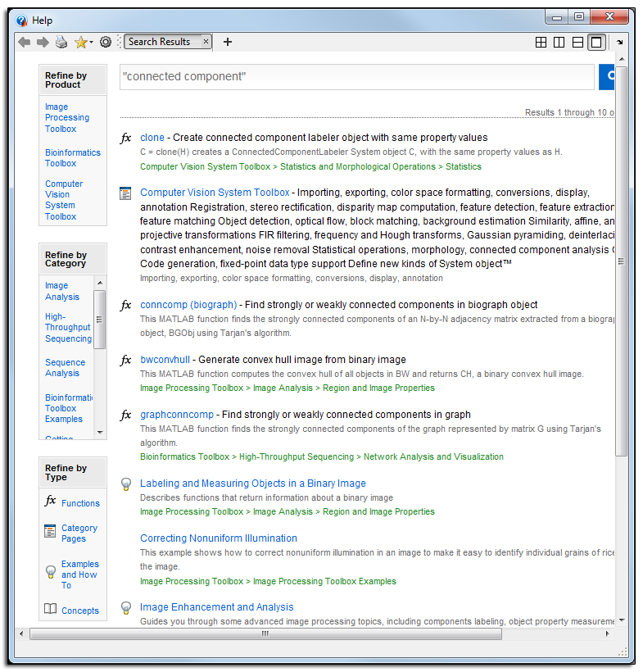Screen dimensions: 643x672
Task: Open the dock window arrow menu
Action: coord(620,42)
